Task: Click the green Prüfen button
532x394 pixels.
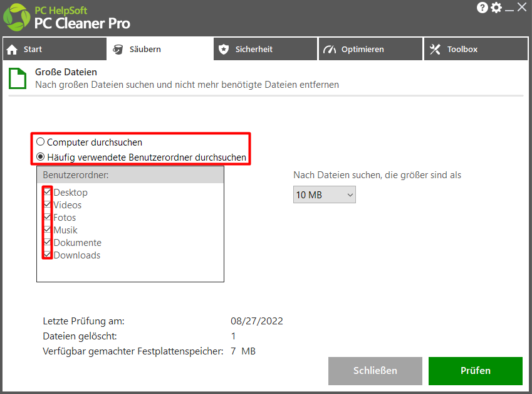Action: (476, 371)
